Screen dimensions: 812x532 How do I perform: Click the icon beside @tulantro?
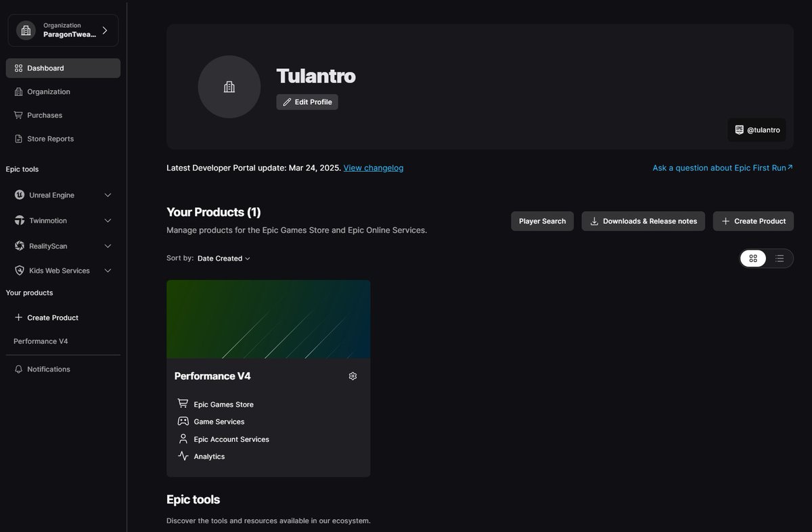[740, 130]
